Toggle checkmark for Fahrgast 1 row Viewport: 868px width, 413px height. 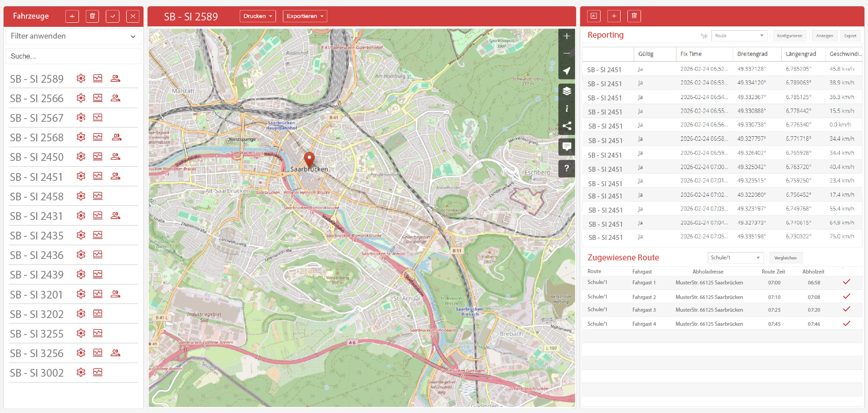(x=847, y=282)
